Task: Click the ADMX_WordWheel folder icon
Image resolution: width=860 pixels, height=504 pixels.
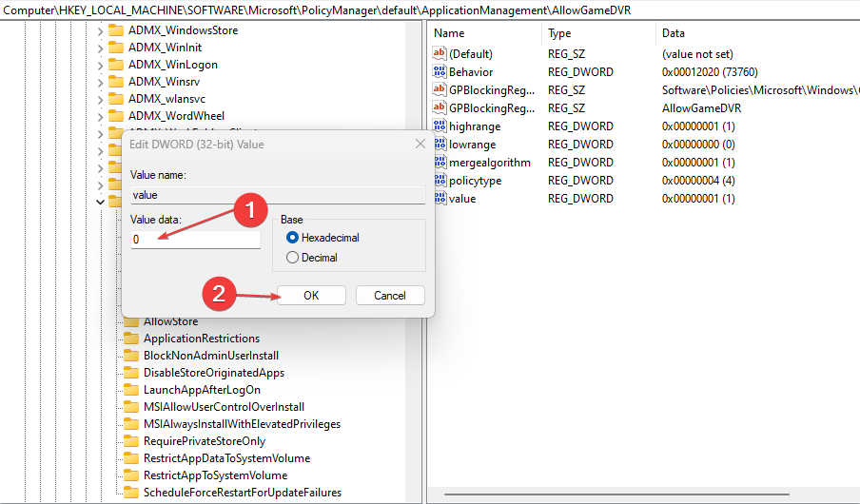Action: [x=116, y=115]
